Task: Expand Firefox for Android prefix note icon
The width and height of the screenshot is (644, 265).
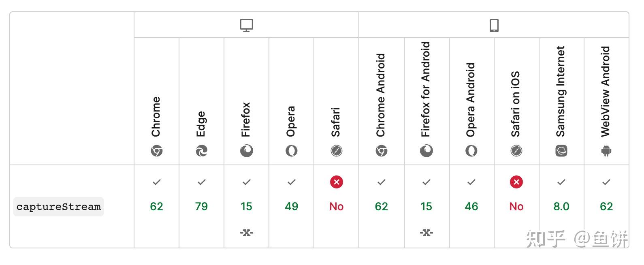Action: tap(426, 233)
